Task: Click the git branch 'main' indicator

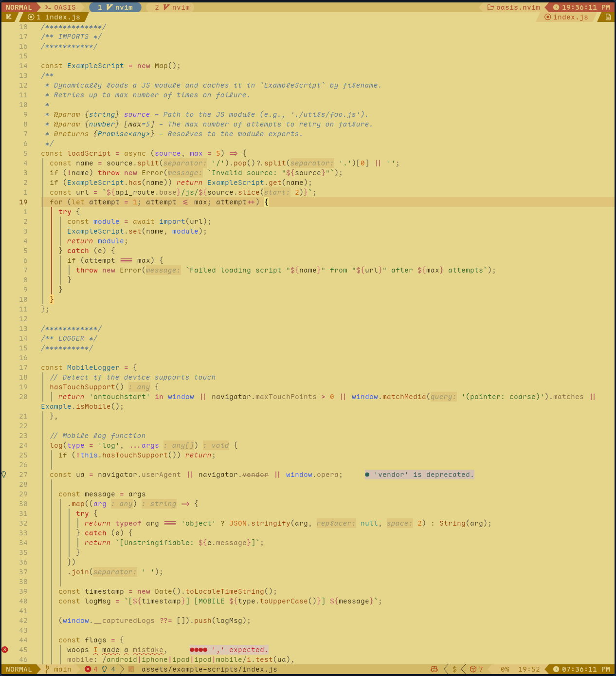Action: (x=58, y=669)
